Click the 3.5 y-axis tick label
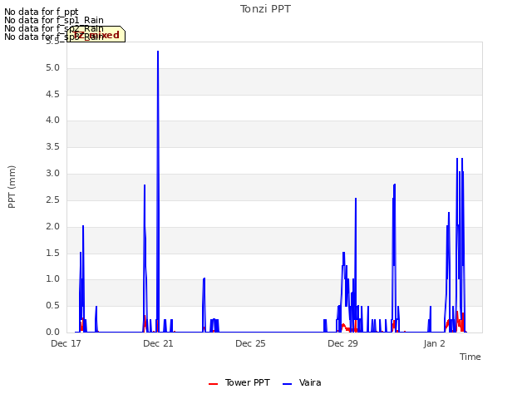The image size is (532, 399). pos(52,147)
